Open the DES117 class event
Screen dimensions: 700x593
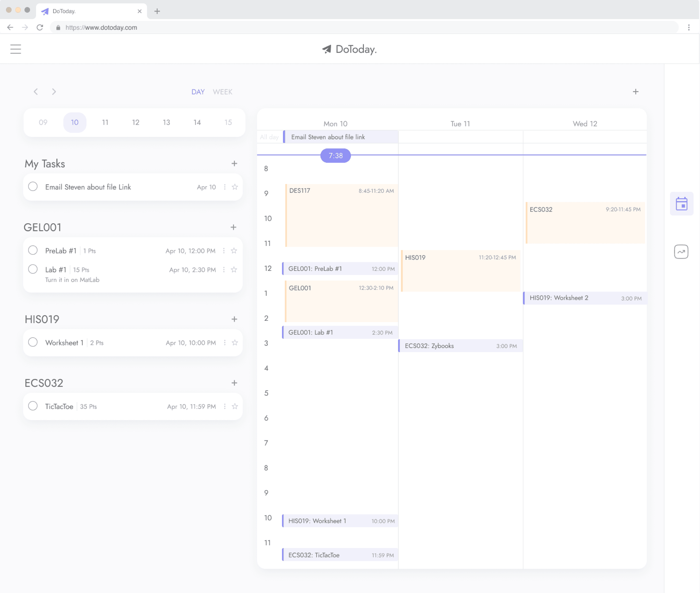point(342,215)
